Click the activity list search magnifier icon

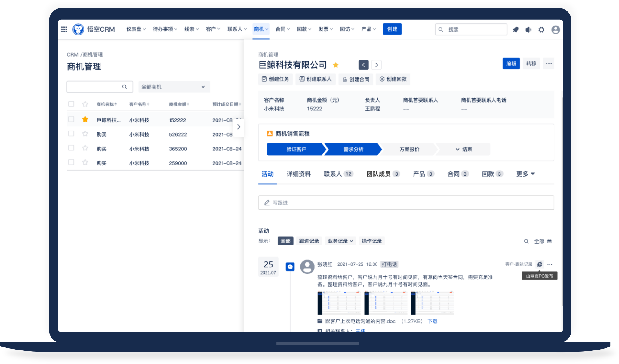coord(526,241)
